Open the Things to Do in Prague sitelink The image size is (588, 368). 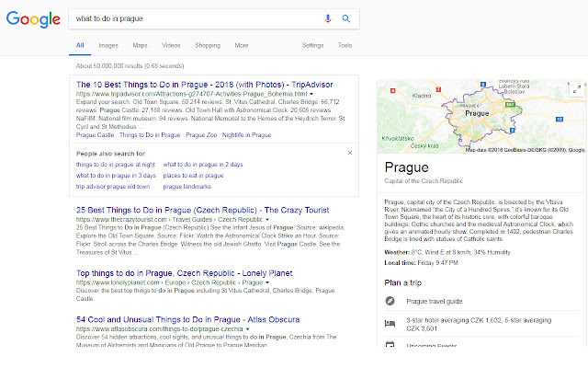click(150, 135)
